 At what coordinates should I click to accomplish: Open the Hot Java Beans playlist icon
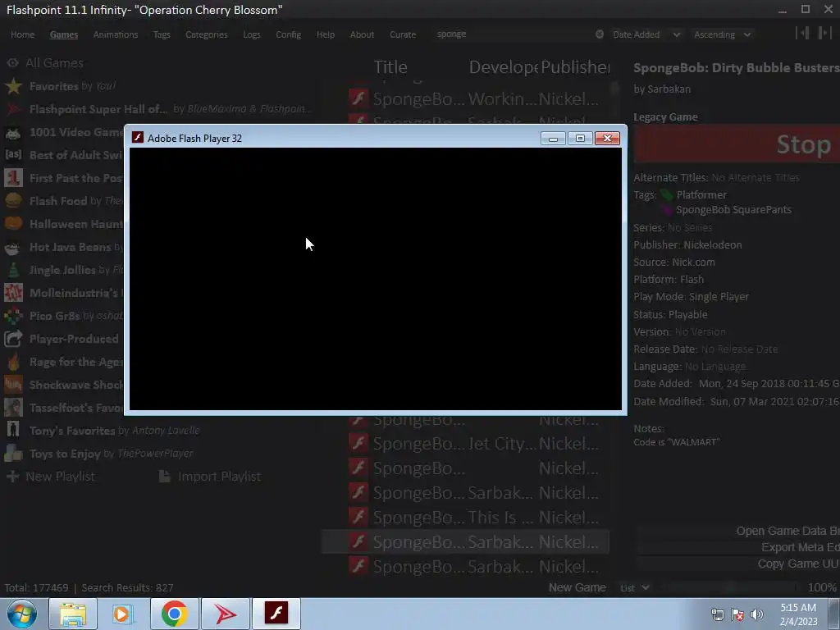(13, 247)
